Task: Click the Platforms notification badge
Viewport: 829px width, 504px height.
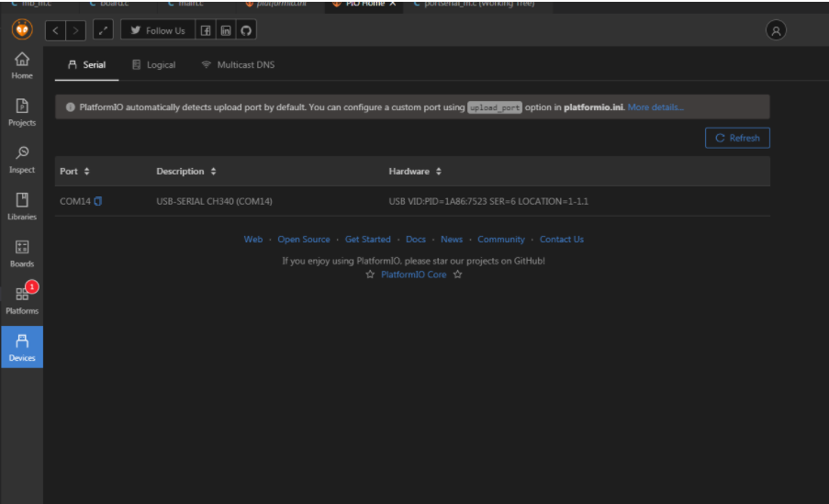Action: coord(32,286)
